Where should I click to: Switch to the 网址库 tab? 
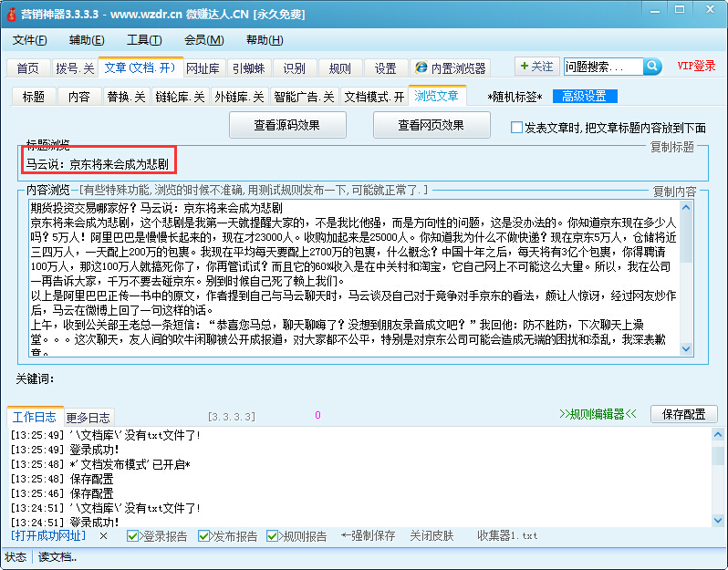203,68
